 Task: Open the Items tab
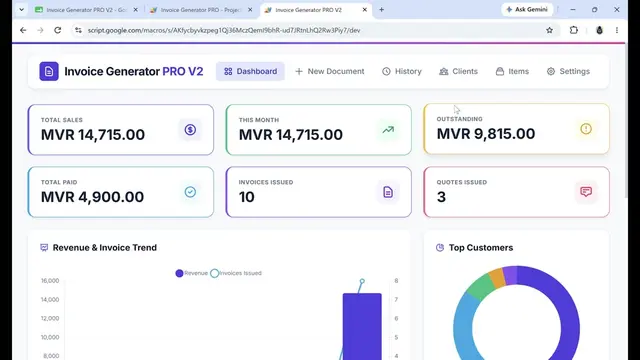[x=512, y=71]
